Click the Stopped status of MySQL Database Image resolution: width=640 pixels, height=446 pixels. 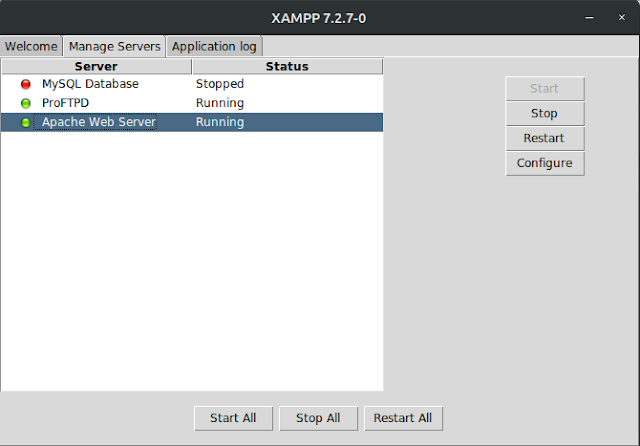[x=220, y=84]
